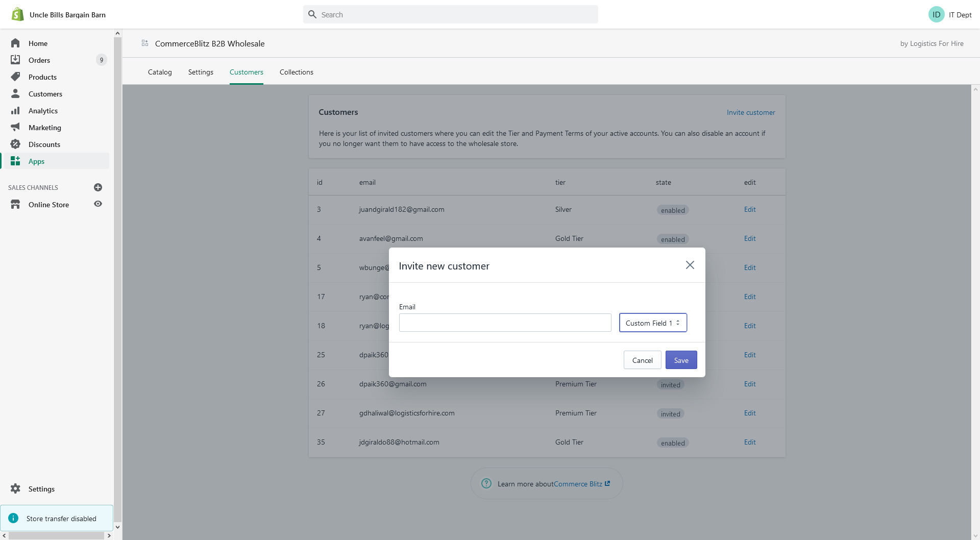This screenshot has height=540, width=980.
Task: Click the Discounts badge icon
Action: [15, 144]
